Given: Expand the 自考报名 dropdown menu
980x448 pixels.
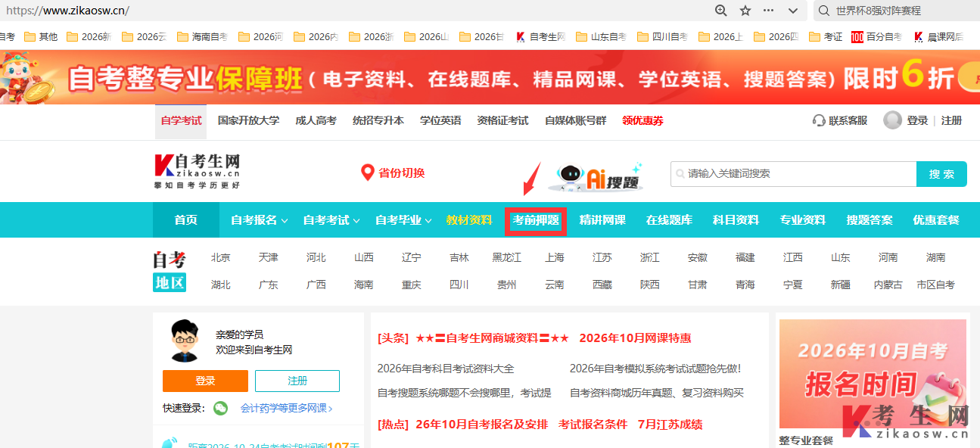Looking at the screenshot, I should point(259,220).
